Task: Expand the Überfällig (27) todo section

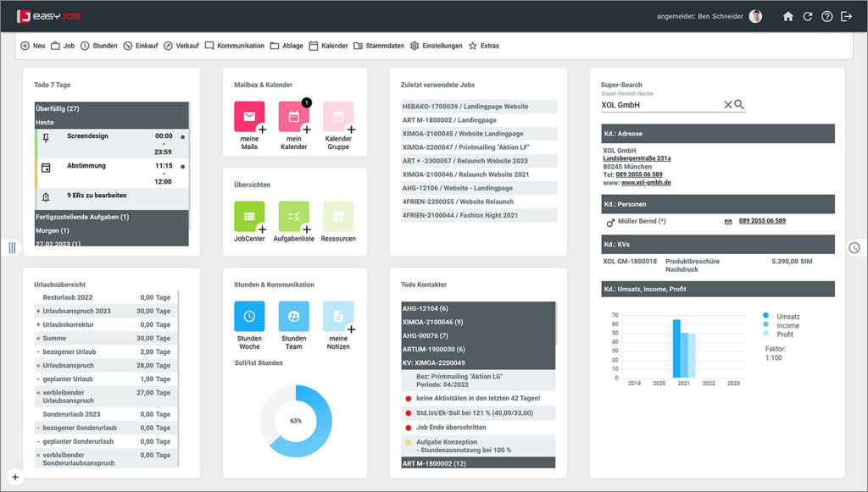Action: pos(111,108)
